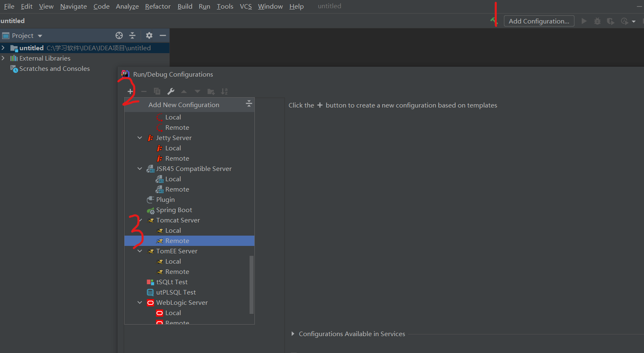Expand Configurations Available in Services
644x353 pixels.
(293, 334)
